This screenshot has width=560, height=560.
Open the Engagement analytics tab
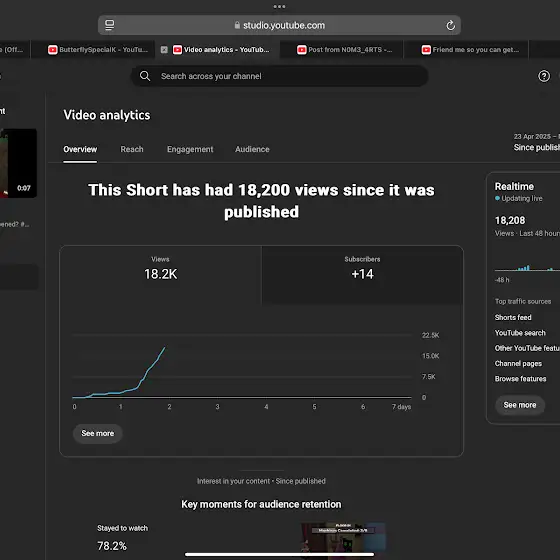pos(190,149)
